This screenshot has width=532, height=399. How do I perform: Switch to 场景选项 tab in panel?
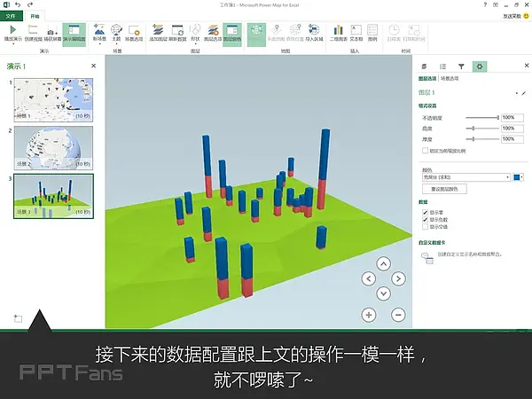click(449, 79)
